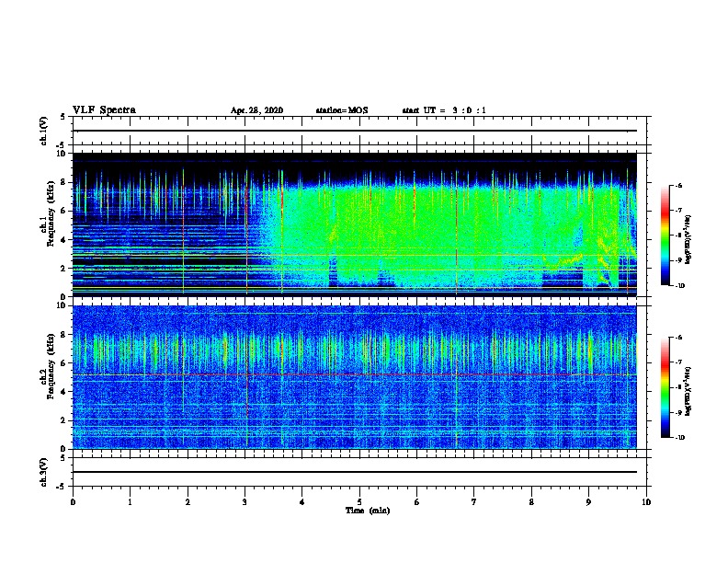Click the date "Apr. 28, 2020" in header
Screen dimensions: 728x563
point(256,110)
